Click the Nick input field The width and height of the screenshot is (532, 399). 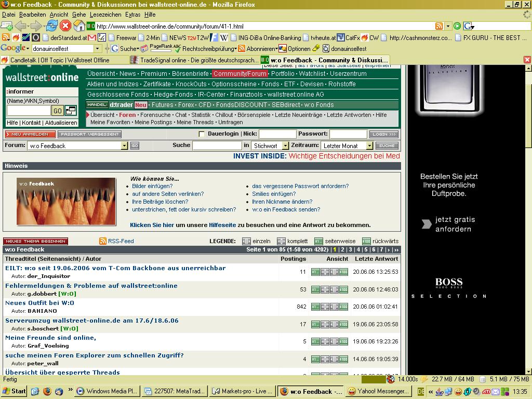(277, 134)
